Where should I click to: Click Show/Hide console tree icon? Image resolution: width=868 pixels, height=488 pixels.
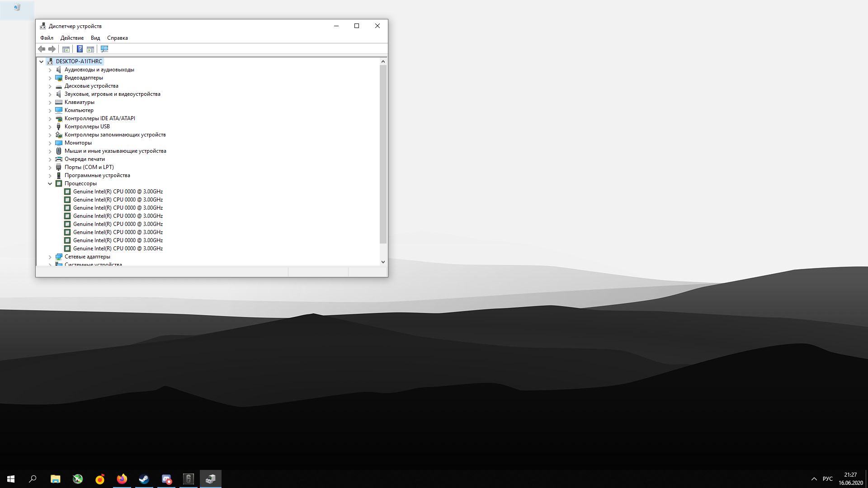(x=66, y=49)
